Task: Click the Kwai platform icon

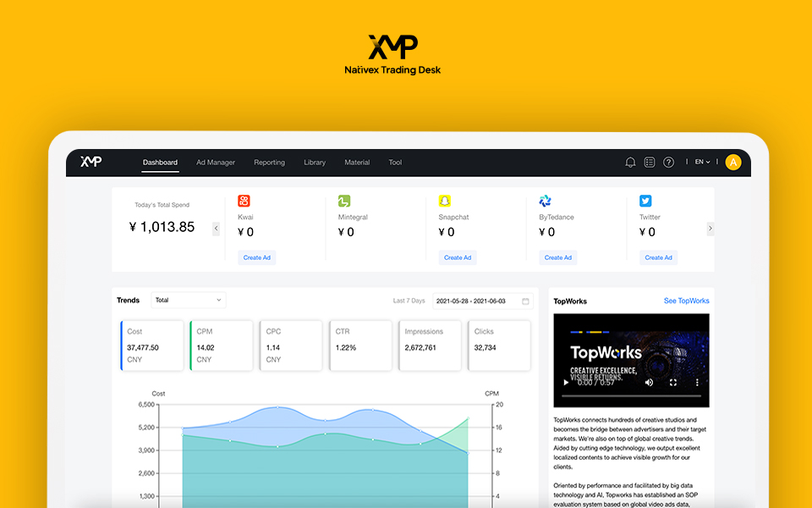Action: (x=244, y=201)
